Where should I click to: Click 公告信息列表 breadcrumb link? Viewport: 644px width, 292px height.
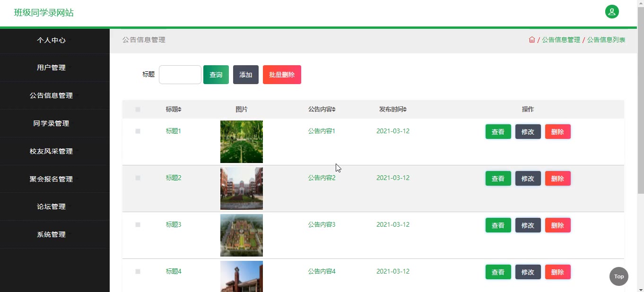[x=606, y=40]
